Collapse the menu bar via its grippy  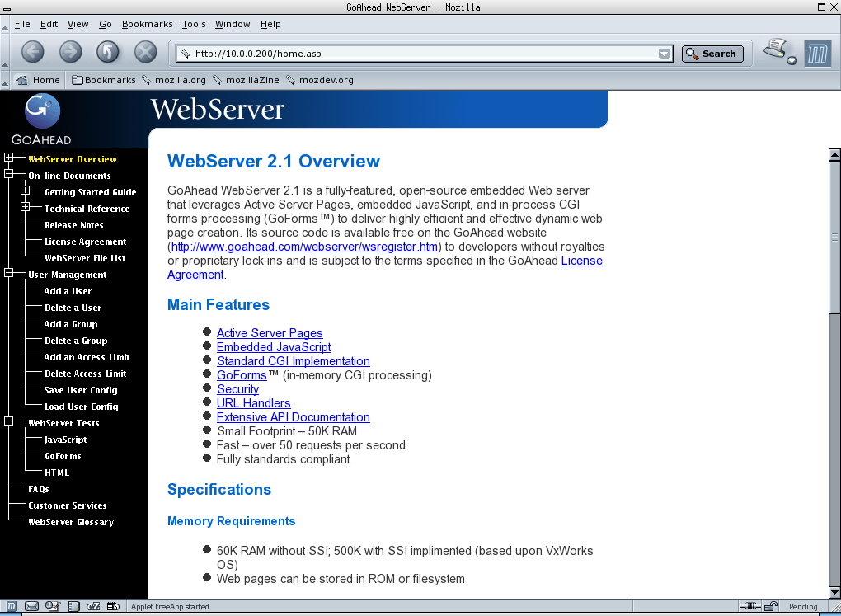[5, 25]
